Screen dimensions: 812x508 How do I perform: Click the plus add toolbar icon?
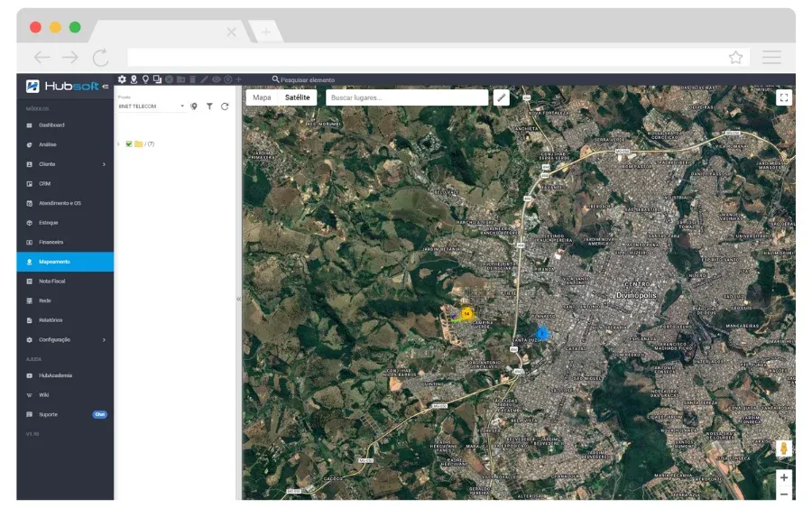(x=238, y=79)
